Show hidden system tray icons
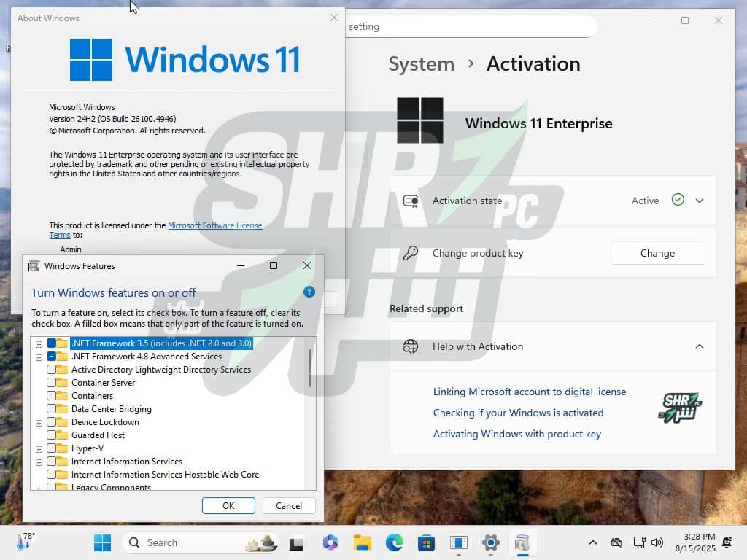The width and height of the screenshot is (747, 560). pyautogui.click(x=592, y=542)
